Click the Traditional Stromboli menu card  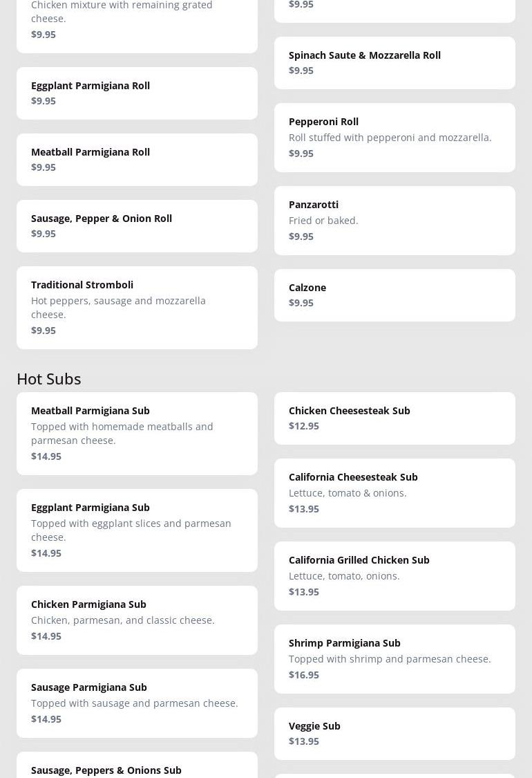click(x=137, y=307)
